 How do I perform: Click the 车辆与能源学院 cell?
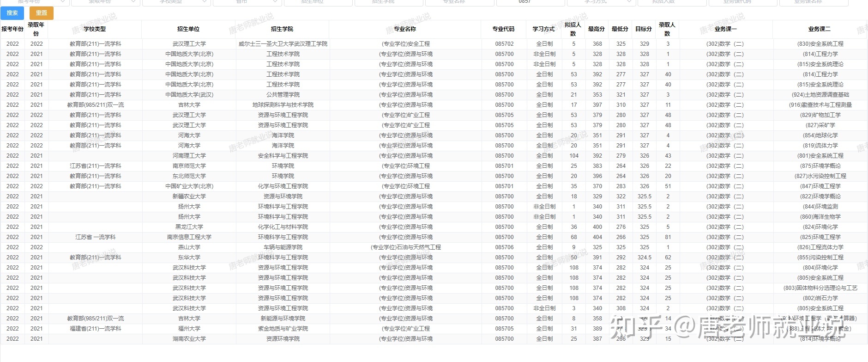point(283,247)
